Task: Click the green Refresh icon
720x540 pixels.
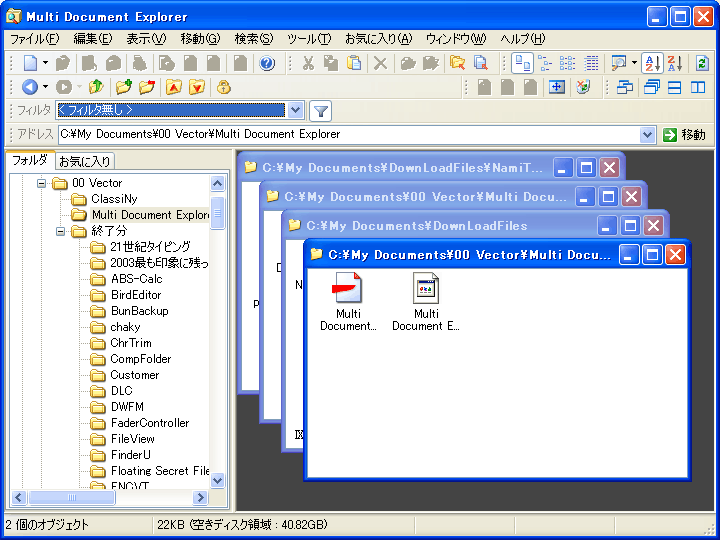Action: click(701, 63)
